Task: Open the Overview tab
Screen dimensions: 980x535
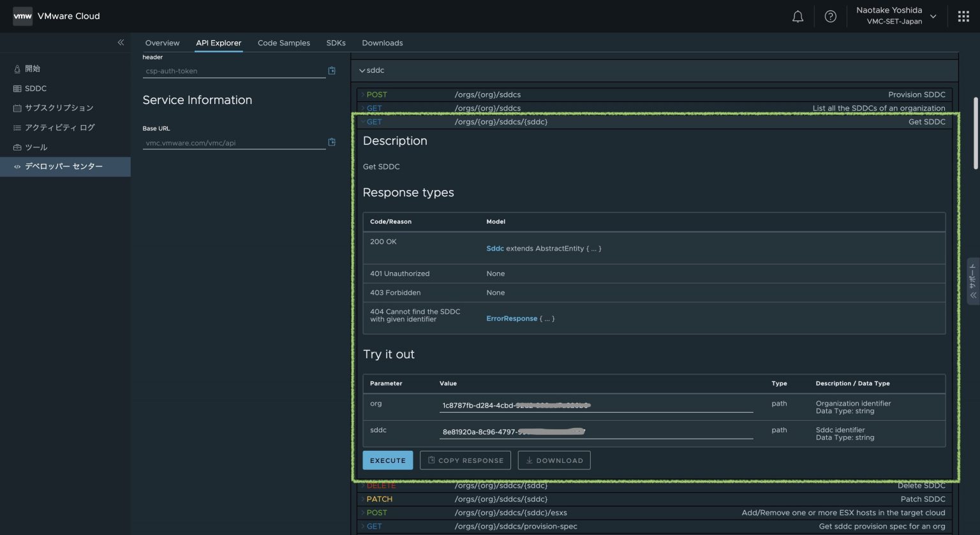Action: point(162,43)
